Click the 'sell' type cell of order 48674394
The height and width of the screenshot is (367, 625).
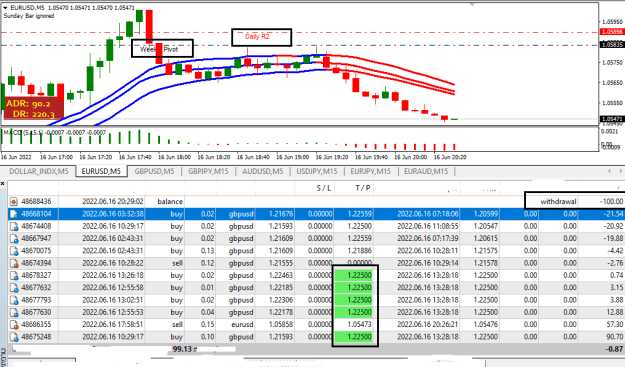tap(177, 263)
